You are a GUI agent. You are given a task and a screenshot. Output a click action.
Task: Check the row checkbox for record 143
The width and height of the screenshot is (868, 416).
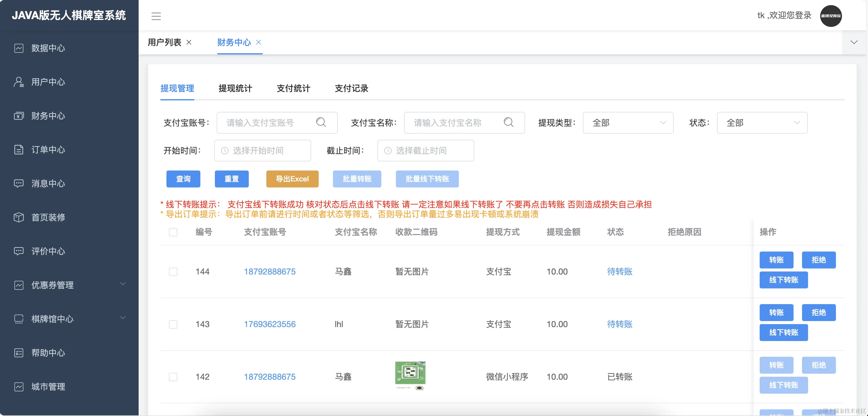point(173,324)
